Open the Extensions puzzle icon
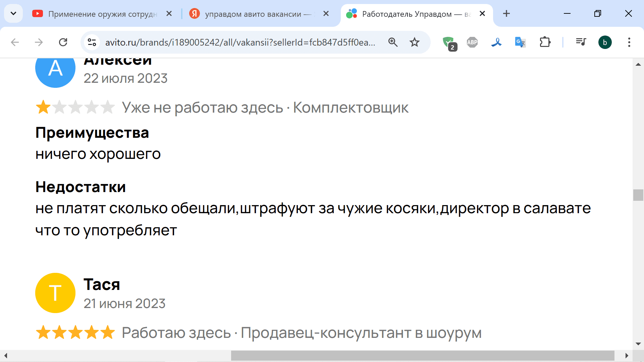The image size is (644, 362). tap(545, 42)
